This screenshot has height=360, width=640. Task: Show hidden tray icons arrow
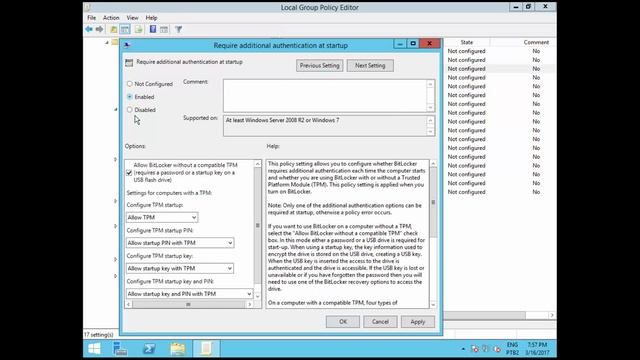pyautogui.click(x=463, y=349)
